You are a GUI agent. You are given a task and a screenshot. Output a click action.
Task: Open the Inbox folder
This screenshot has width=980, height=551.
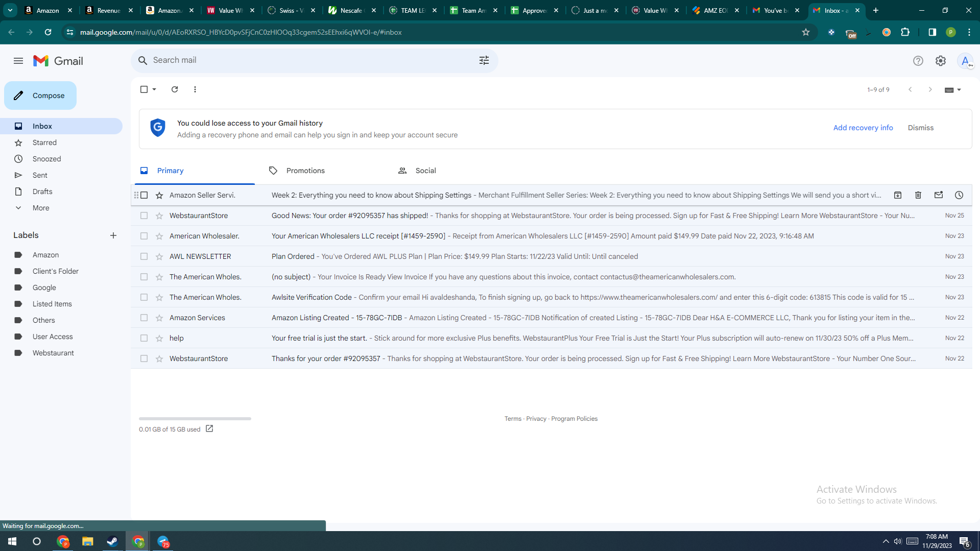click(61, 126)
